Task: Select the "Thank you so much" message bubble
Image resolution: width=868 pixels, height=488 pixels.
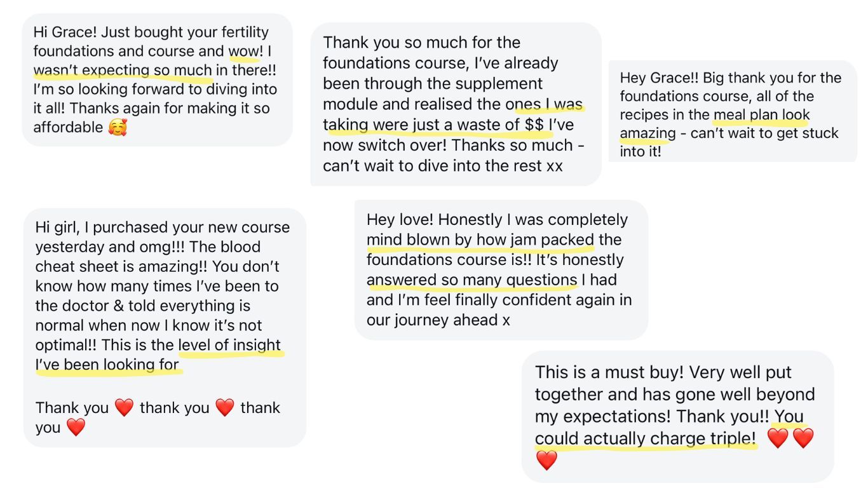Action: click(x=455, y=105)
